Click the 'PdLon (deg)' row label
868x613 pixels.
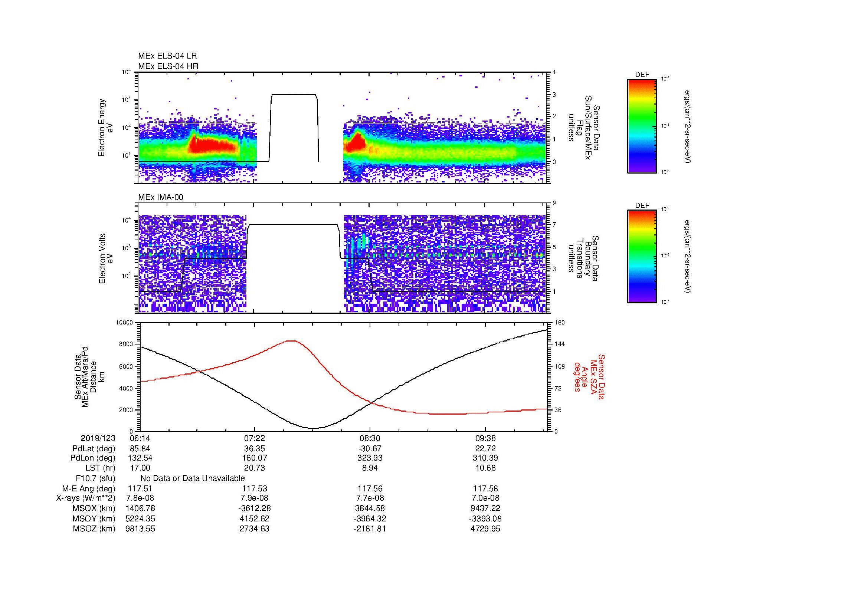point(93,458)
